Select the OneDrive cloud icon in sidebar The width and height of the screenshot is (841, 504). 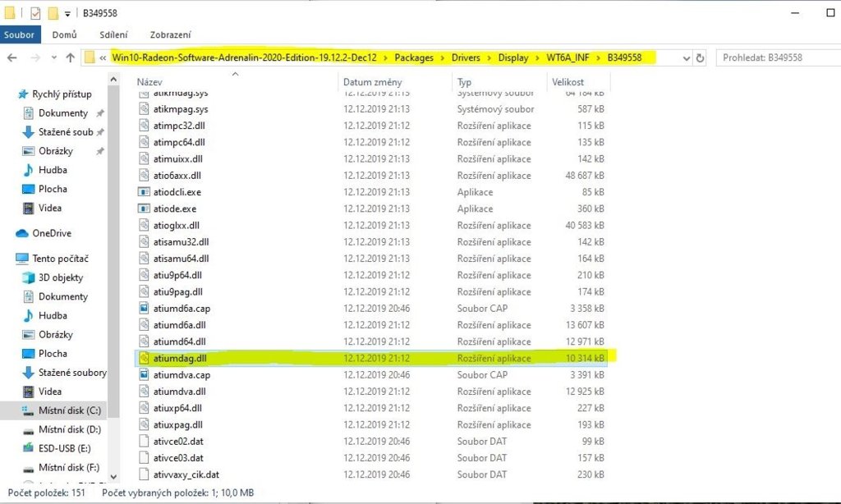(22, 233)
